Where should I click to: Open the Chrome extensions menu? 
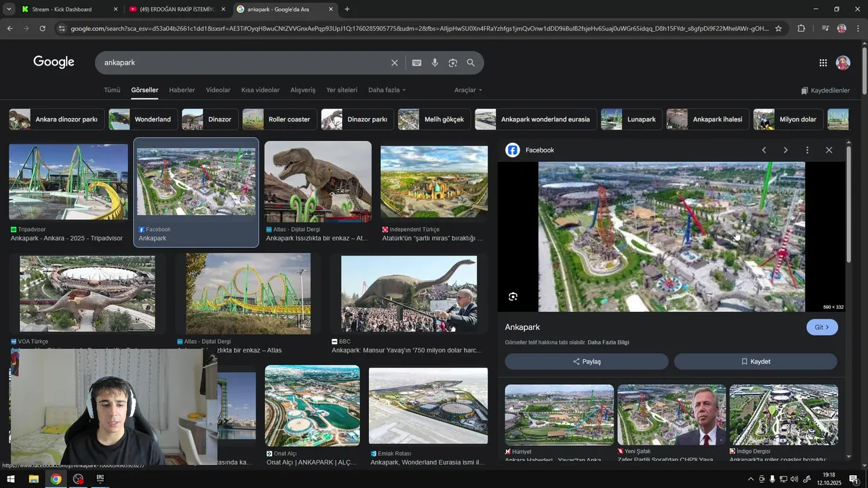coord(801,28)
